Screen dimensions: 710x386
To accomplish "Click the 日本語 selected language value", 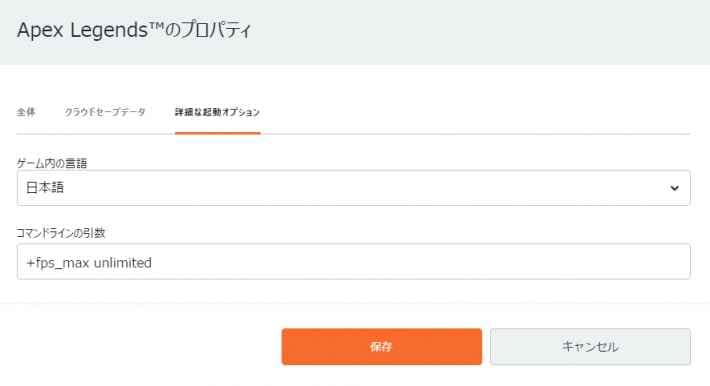I will 45,188.
